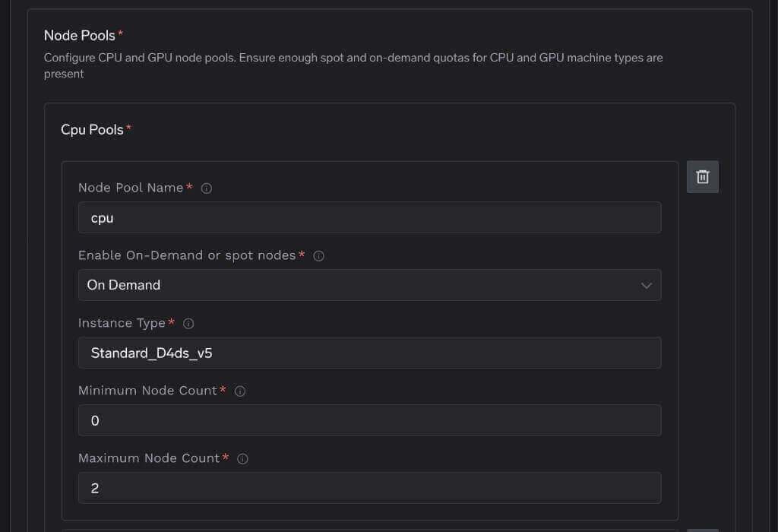Select the Cpu Pools section label

(x=93, y=129)
